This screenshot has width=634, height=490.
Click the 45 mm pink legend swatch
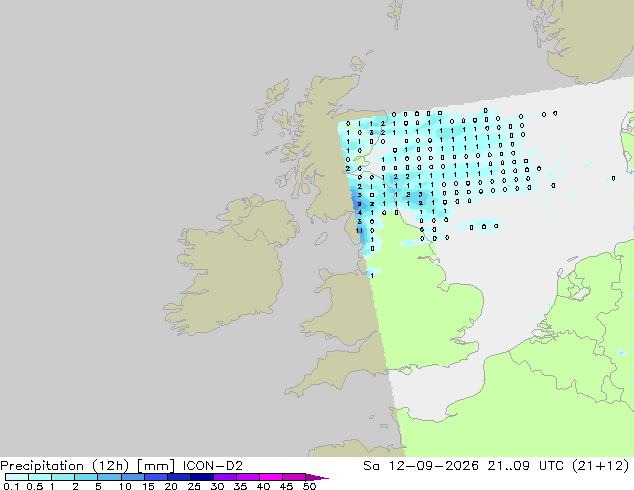tap(294, 477)
